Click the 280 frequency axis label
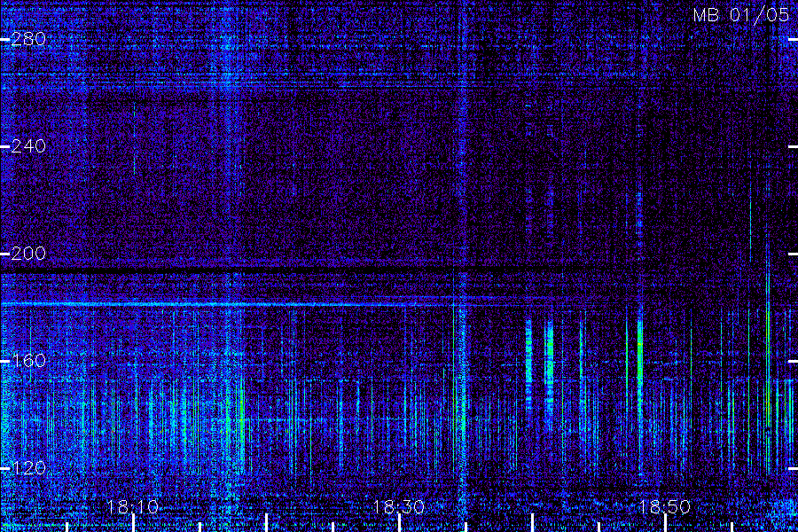The image size is (798, 532). (28, 39)
